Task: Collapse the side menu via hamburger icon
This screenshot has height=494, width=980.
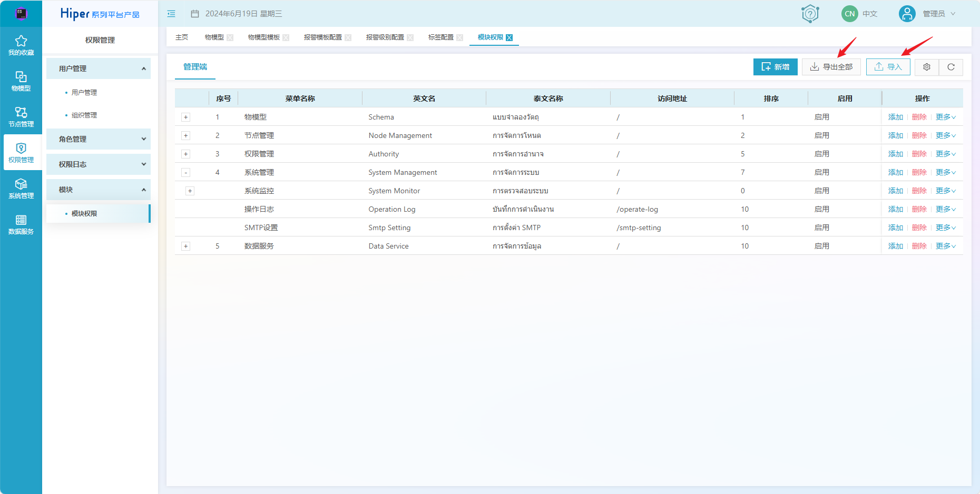Action: 171,14
